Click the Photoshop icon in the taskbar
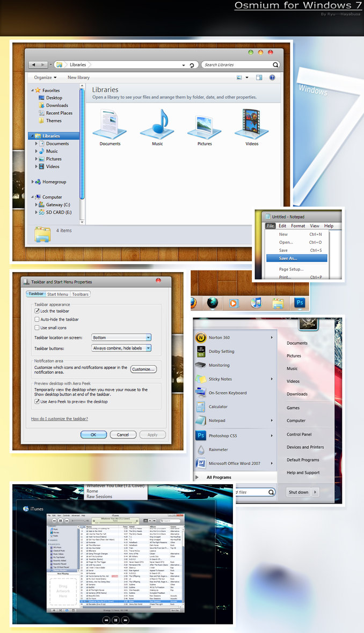Viewport: 364px width, 633px height. pyautogui.click(x=299, y=303)
